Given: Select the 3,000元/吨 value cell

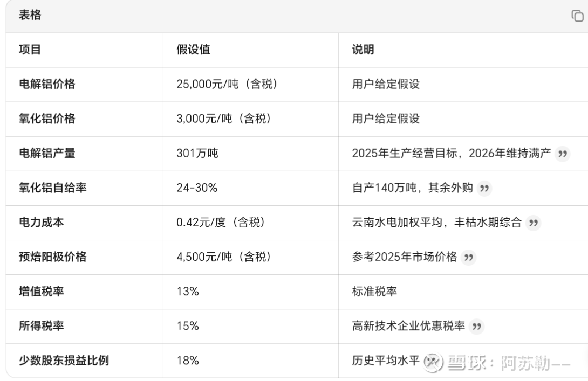Looking at the screenshot, I should [x=223, y=119].
